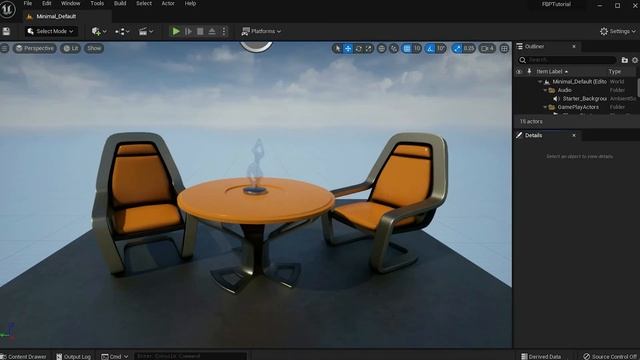This screenshot has height=360, width=640.
Task: Open the quick add content dropdown
Action: coord(99,31)
